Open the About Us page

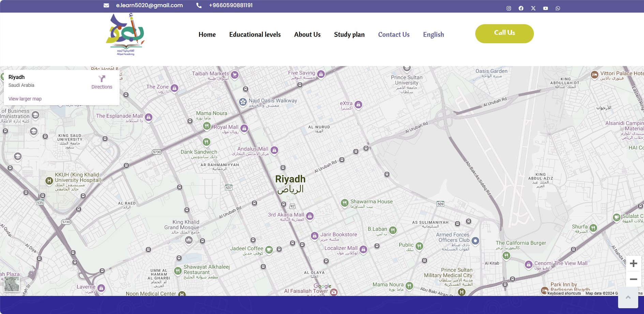click(x=308, y=34)
